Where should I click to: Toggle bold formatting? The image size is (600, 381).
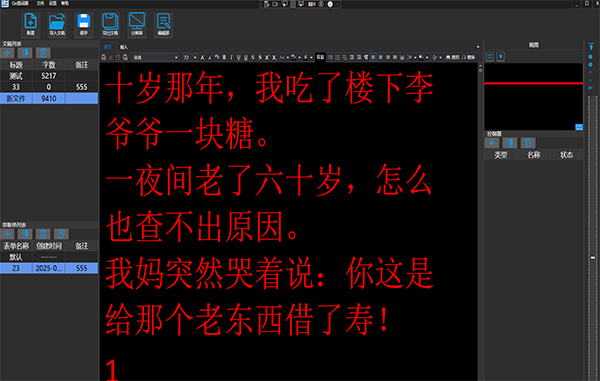click(x=224, y=57)
